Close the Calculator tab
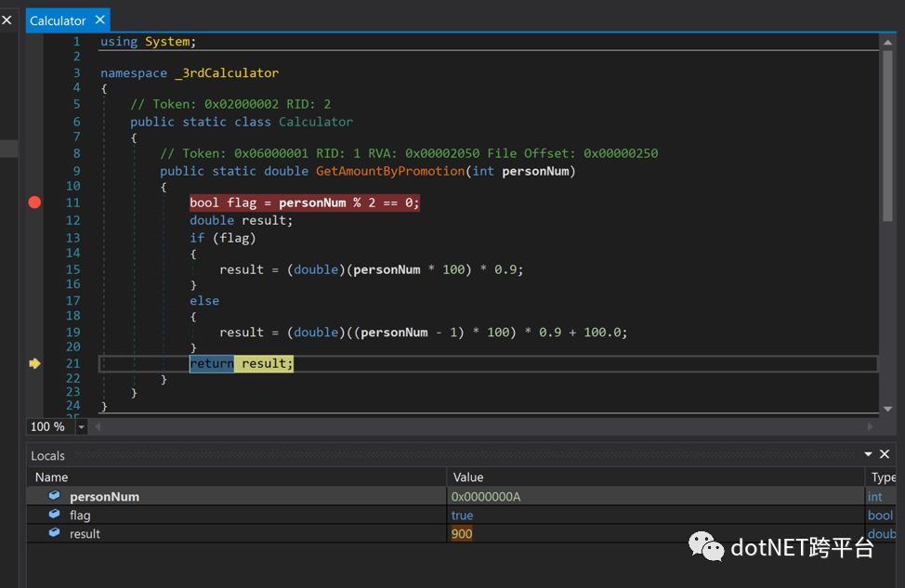905x588 pixels. pos(99,20)
